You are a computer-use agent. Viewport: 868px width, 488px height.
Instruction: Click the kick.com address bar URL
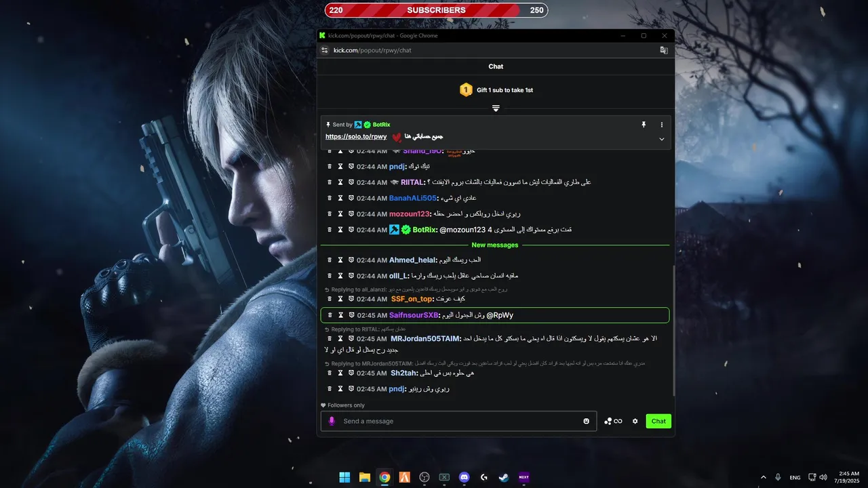coord(372,50)
